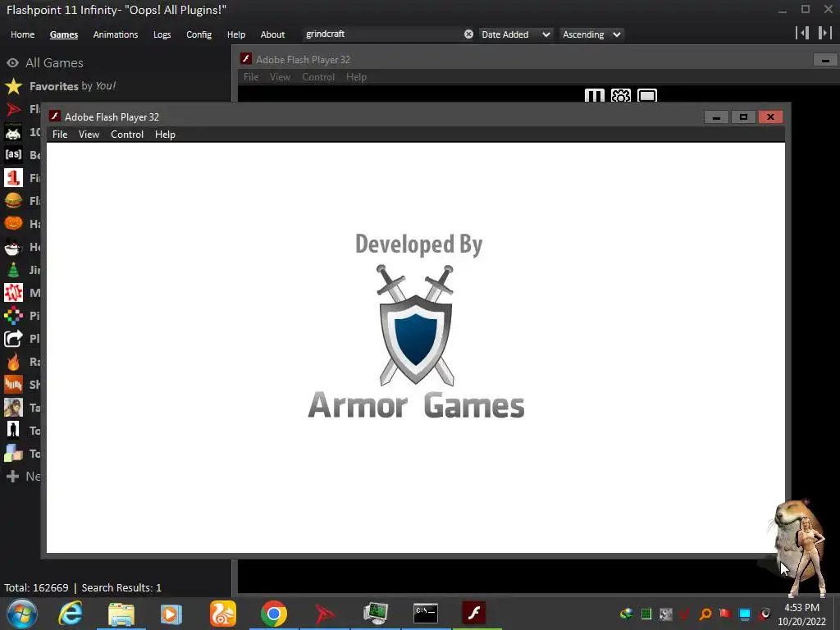840x630 pixels.
Task: Open UC Browser taskbar icon
Action: pyautogui.click(x=223, y=614)
